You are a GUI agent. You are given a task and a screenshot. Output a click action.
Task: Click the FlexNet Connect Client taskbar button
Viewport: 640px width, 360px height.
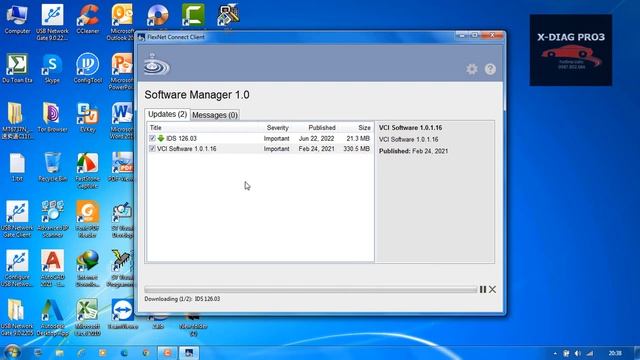tap(189, 353)
